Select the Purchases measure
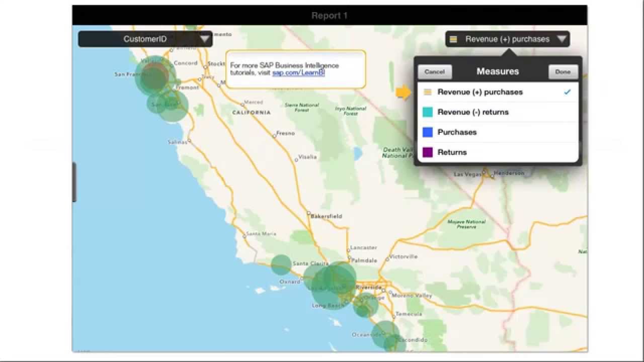This screenshot has width=644, height=362. tap(498, 132)
